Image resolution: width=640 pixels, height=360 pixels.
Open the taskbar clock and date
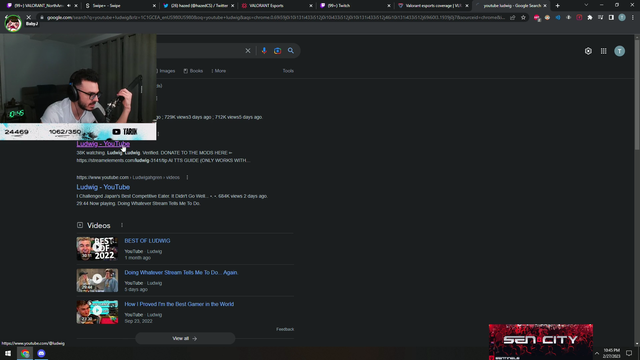point(611,353)
